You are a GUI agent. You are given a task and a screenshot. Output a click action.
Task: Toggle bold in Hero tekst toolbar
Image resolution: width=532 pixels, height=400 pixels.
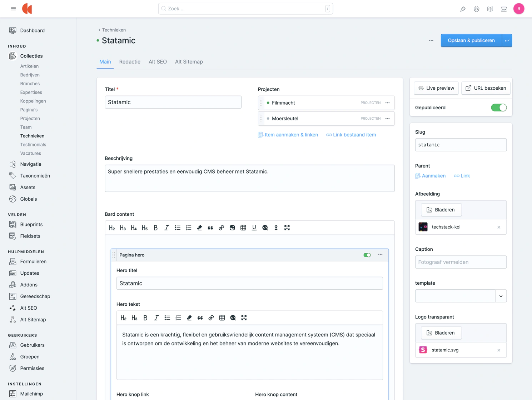[x=145, y=318]
